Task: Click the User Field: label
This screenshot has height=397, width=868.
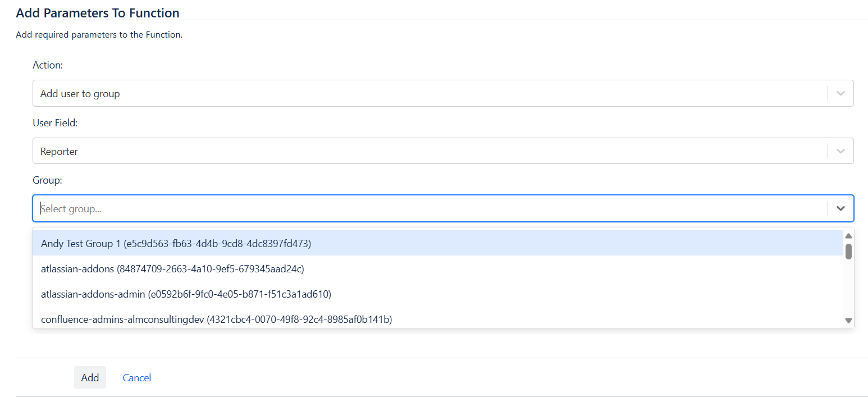Action: [x=55, y=123]
